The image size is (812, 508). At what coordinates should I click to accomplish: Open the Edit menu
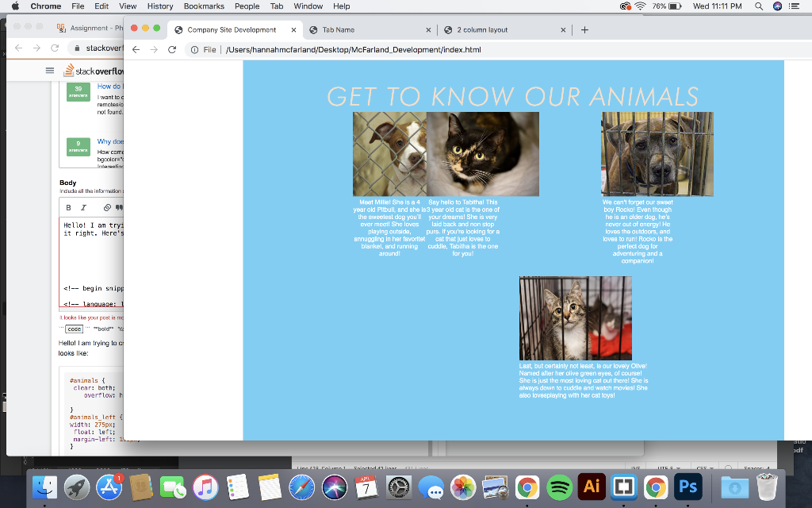101,6
